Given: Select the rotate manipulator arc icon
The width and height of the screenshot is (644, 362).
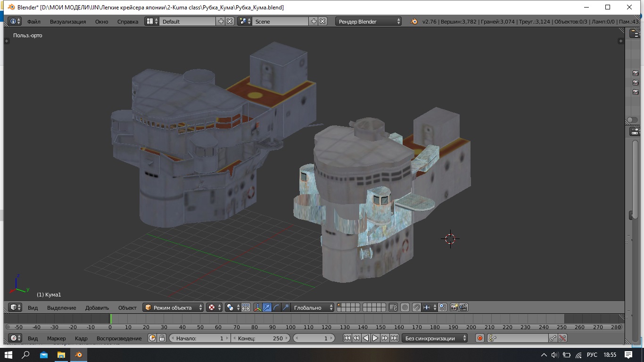Looking at the screenshot, I should tap(277, 307).
